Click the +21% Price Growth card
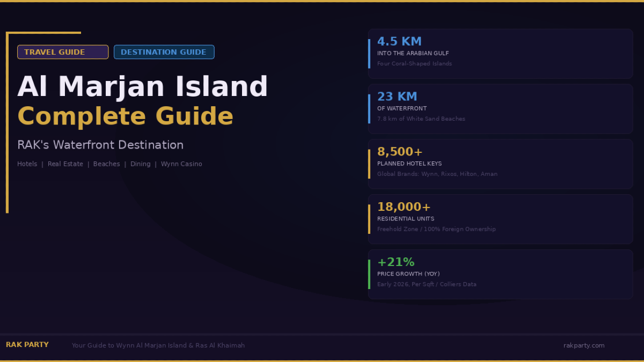 (x=500, y=274)
